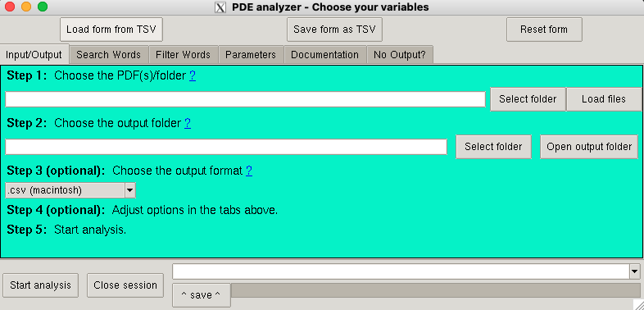This screenshot has height=310, width=644.
Task: Click the output folder path field
Action: point(226,147)
